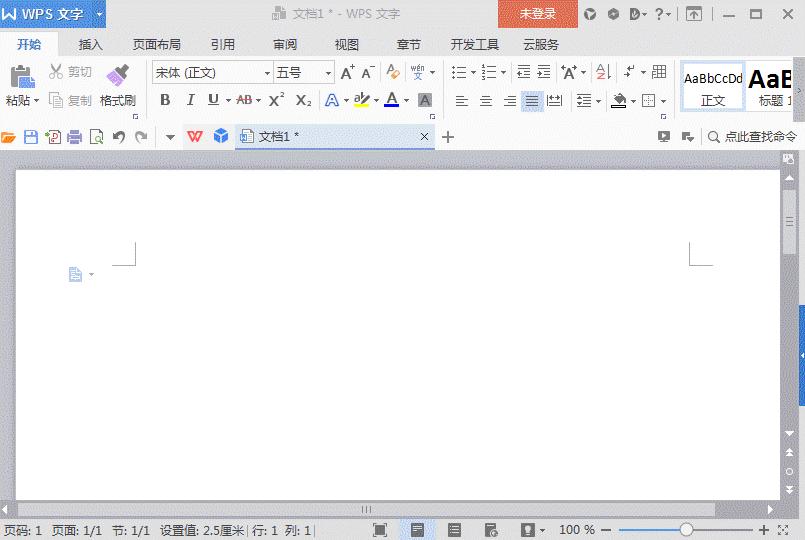Screen dimensions: 805x540
Task: Open the font name dropdown 宋体 (正文)
Action: [x=212, y=73]
